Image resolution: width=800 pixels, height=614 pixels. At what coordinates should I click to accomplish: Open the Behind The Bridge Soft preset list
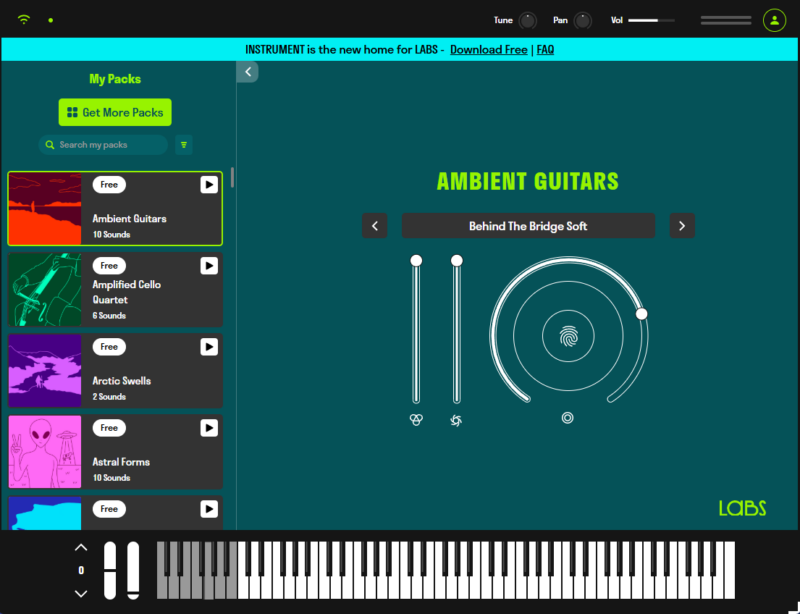[528, 226]
